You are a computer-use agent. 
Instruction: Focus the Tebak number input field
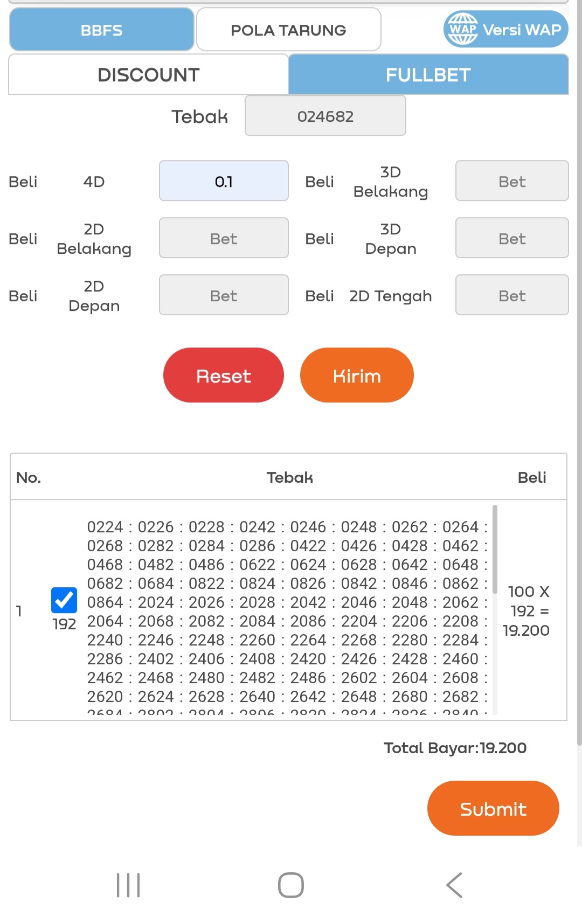click(325, 116)
